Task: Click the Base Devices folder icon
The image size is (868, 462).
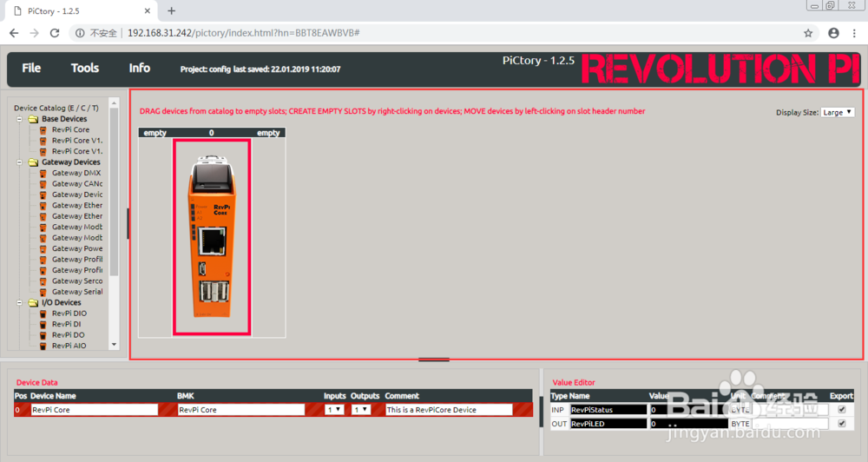Action: click(x=33, y=119)
